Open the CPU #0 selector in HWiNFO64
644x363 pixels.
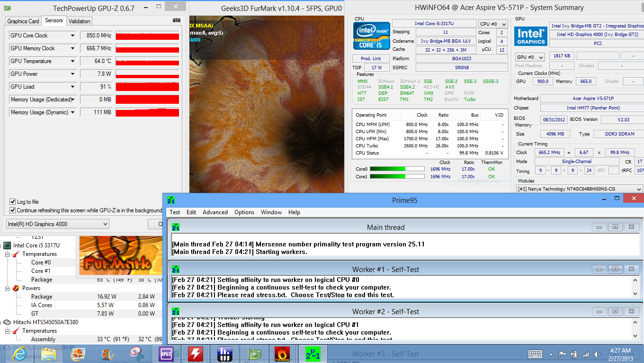[492, 24]
